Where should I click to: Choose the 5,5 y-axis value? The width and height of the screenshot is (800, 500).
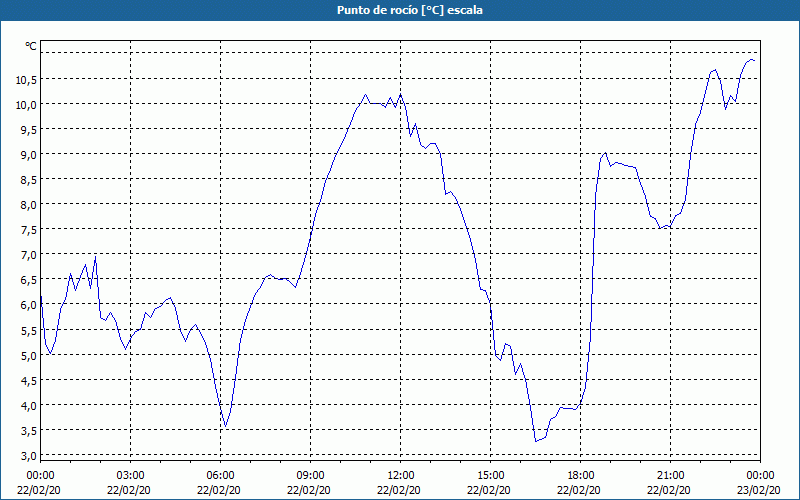click(28, 330)
